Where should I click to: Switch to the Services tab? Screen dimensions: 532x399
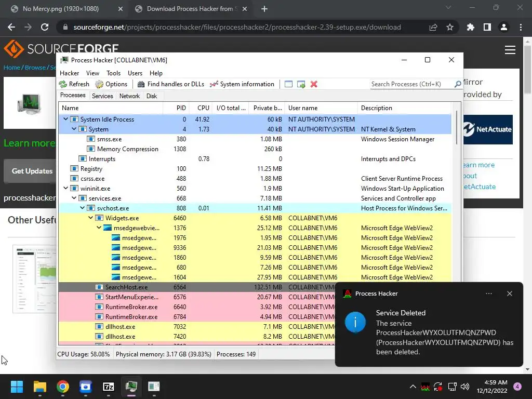[x=102, y=96]
